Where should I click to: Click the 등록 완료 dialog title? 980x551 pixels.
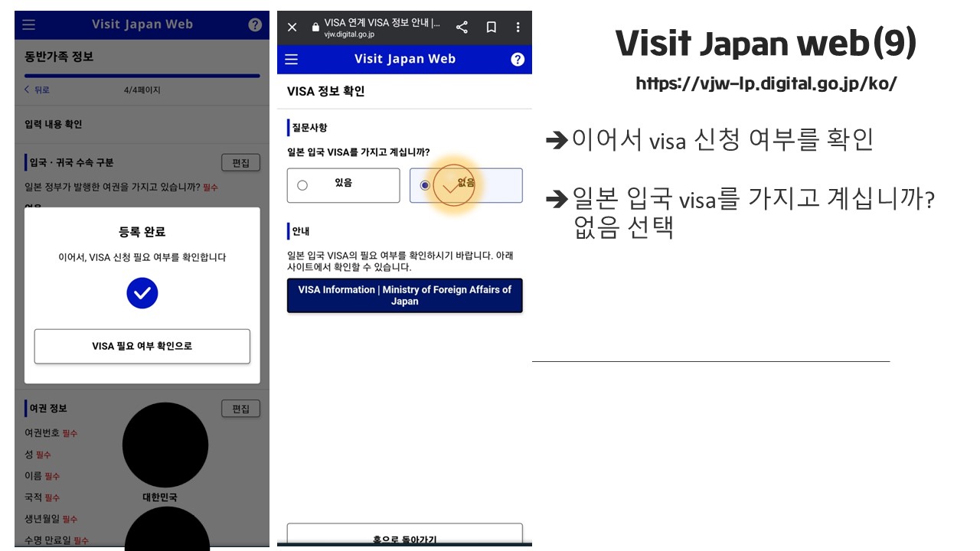pyautogui.click(x=142, y=232)
